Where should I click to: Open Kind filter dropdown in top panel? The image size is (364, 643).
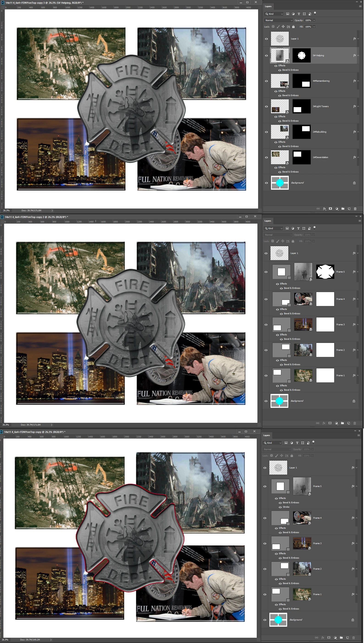pos(274,14)
